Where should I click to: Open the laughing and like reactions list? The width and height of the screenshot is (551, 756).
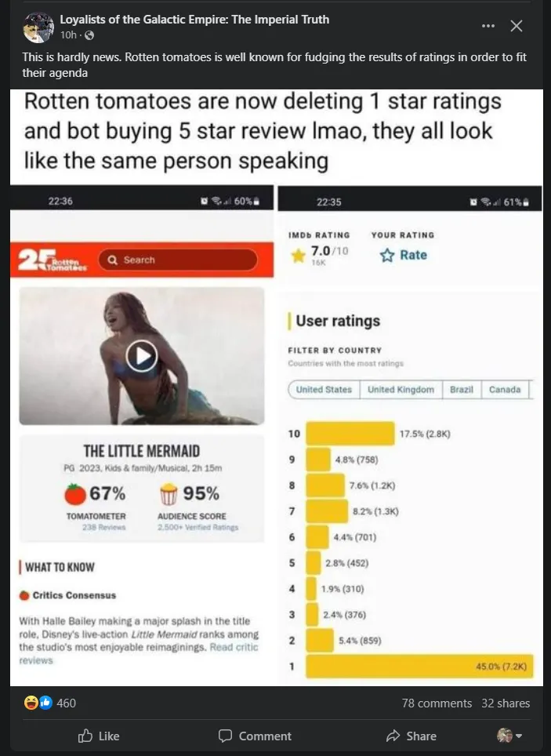coord(38,703)
